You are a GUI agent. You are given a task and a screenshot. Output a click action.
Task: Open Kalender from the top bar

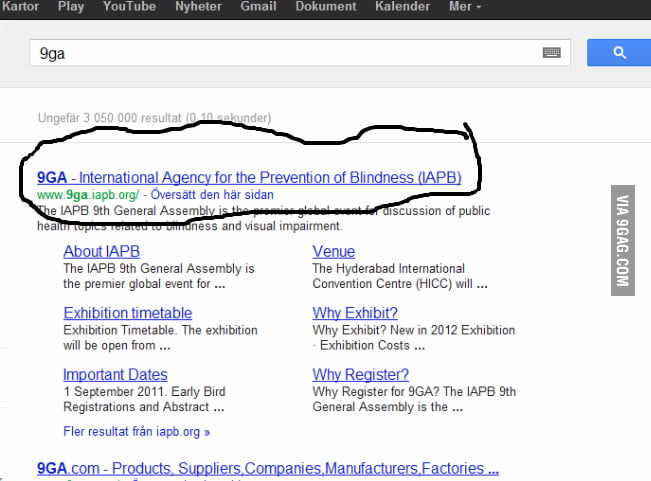click(x=402, y=6)
